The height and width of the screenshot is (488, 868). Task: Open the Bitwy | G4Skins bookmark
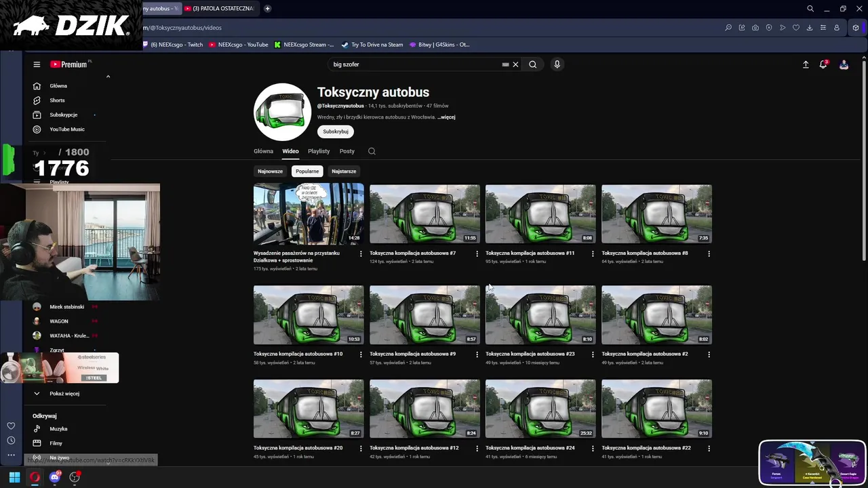pos(439,45)
